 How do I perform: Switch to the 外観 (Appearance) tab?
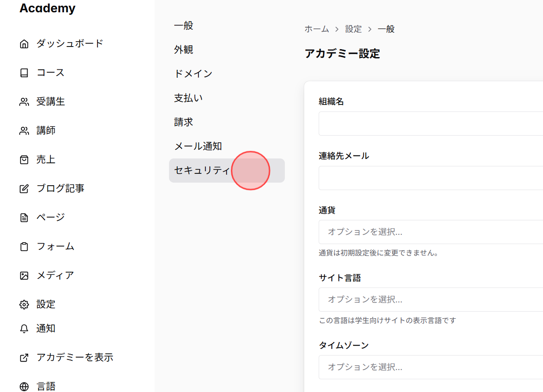coord(183,49)
